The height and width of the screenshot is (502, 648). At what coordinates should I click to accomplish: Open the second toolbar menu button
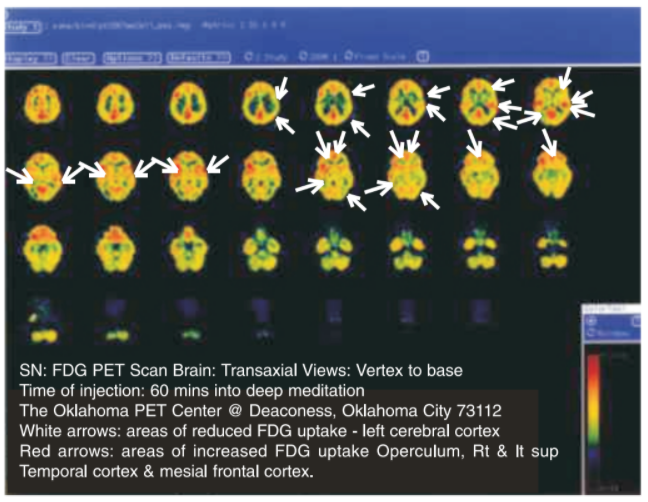pyautogui.click(x=79, y=58)
